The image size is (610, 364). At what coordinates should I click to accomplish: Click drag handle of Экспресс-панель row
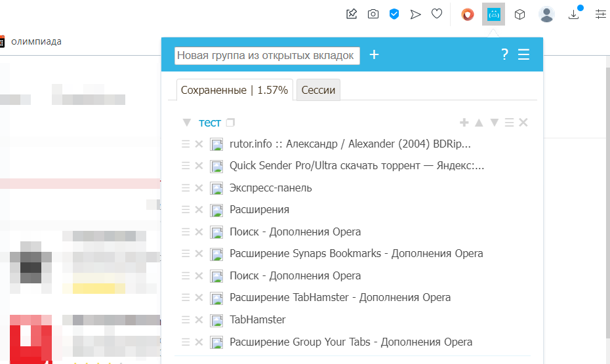[x=186, y=188]
